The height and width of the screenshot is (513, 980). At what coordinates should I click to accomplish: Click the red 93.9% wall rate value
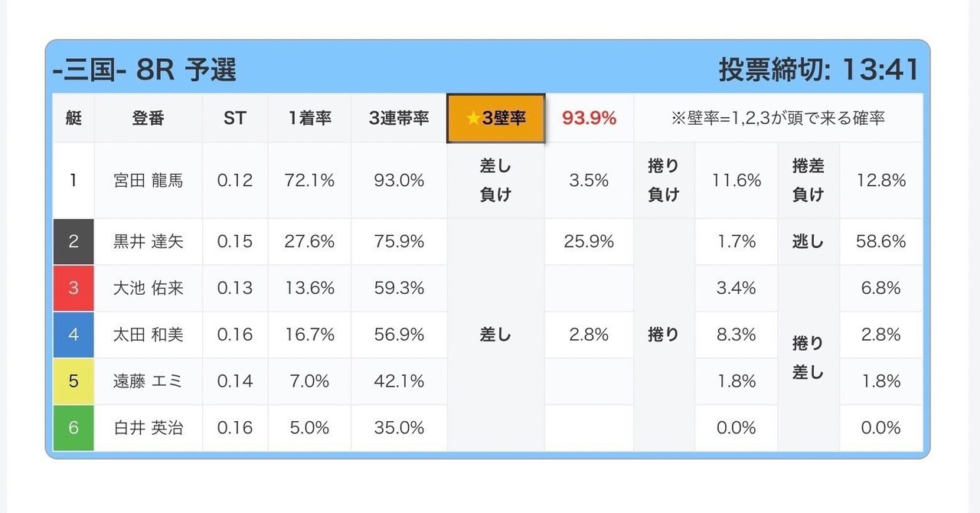click(589, 119)
